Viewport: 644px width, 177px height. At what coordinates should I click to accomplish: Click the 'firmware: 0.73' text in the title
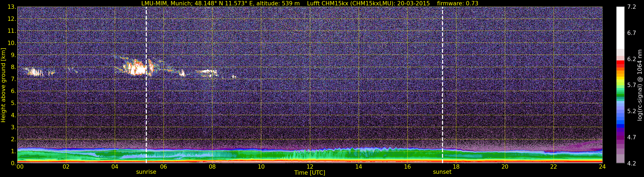tap(457, 3)
